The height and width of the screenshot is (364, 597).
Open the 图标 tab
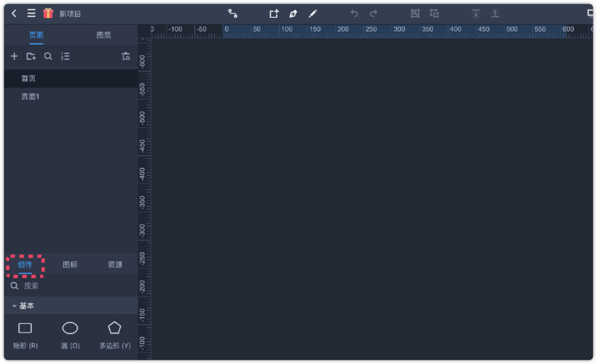(x=70, y=265)
